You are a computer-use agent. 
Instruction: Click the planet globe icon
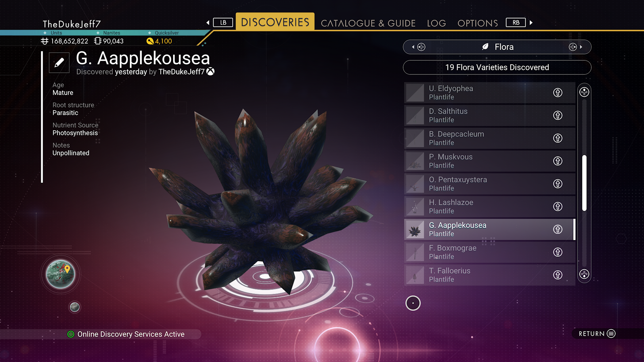[60, 275]
